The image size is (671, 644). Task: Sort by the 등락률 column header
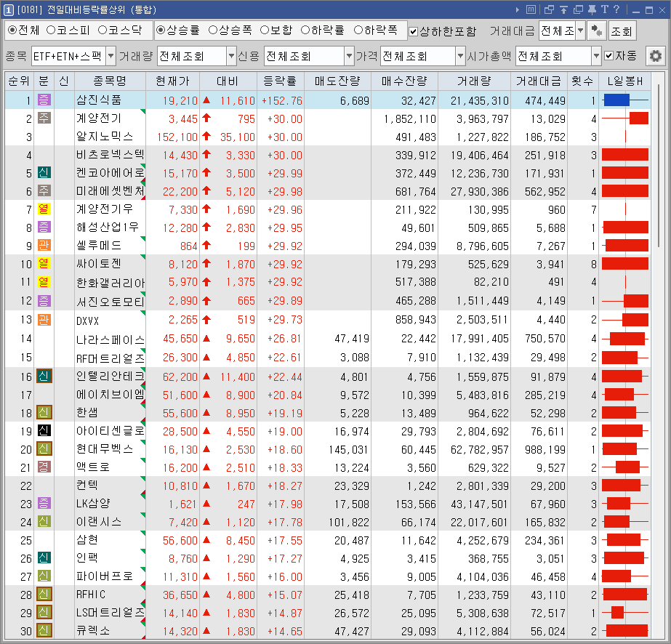[281, 81]
